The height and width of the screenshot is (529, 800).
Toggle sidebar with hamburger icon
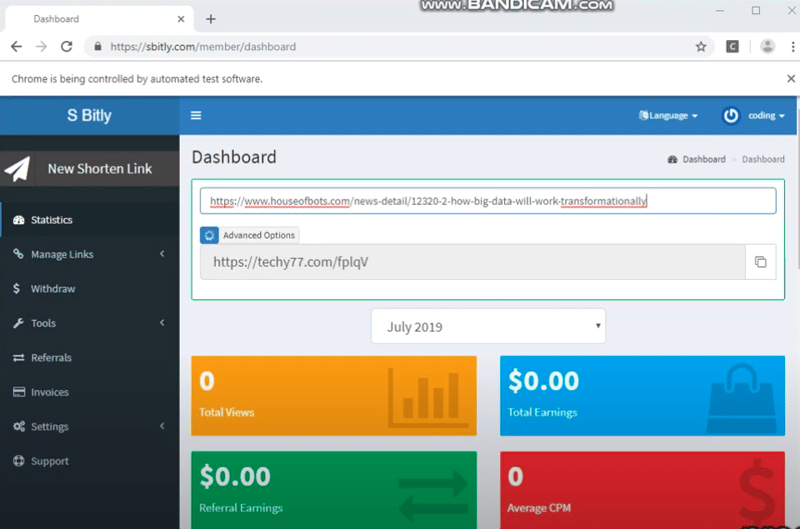click(x=196, y=115)
